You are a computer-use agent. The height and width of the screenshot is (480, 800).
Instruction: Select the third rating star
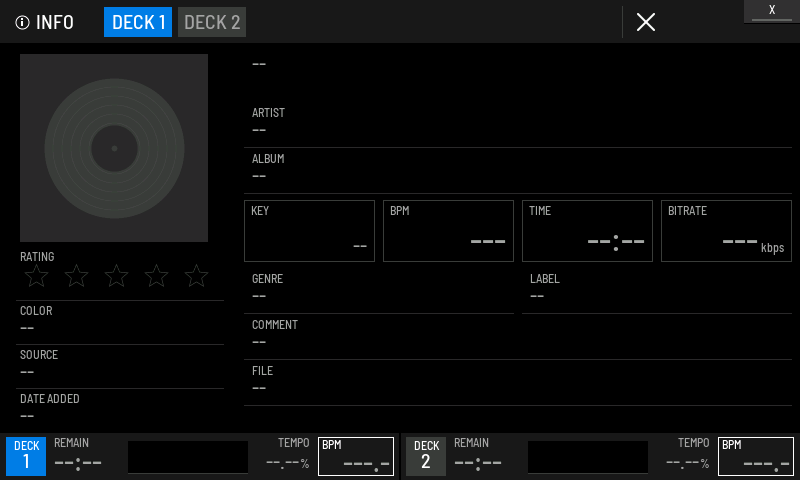116,276
